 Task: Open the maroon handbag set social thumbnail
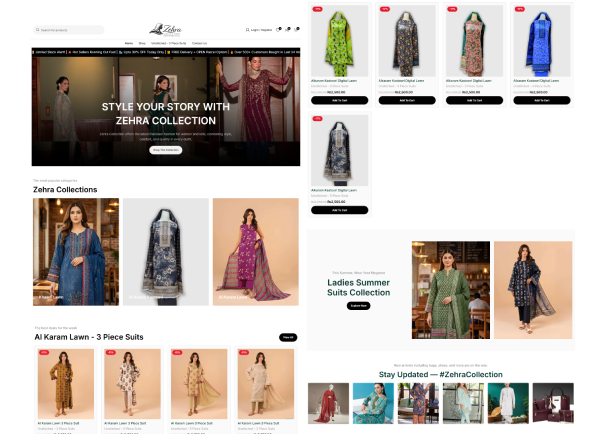point(553,403)
